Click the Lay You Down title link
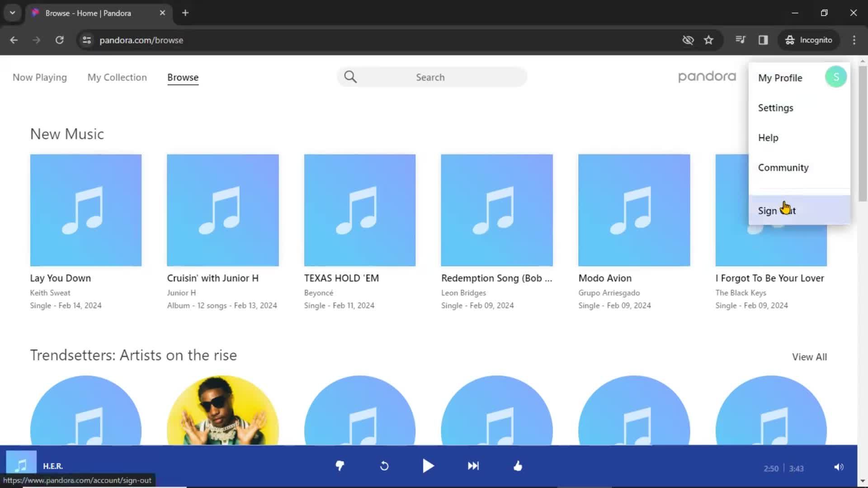This screenshot has height=488, width=868. [x=61, y=278]
